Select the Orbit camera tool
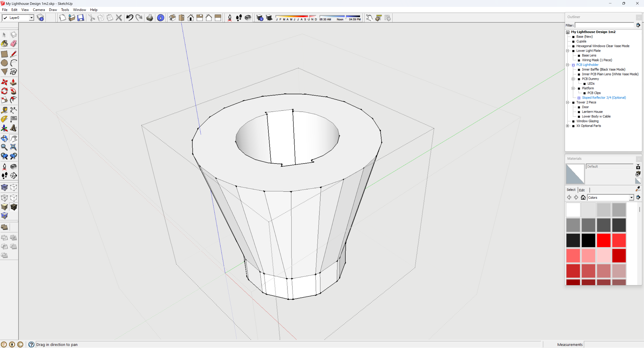Viewport: 644px width, 348px height. [5, 138]
